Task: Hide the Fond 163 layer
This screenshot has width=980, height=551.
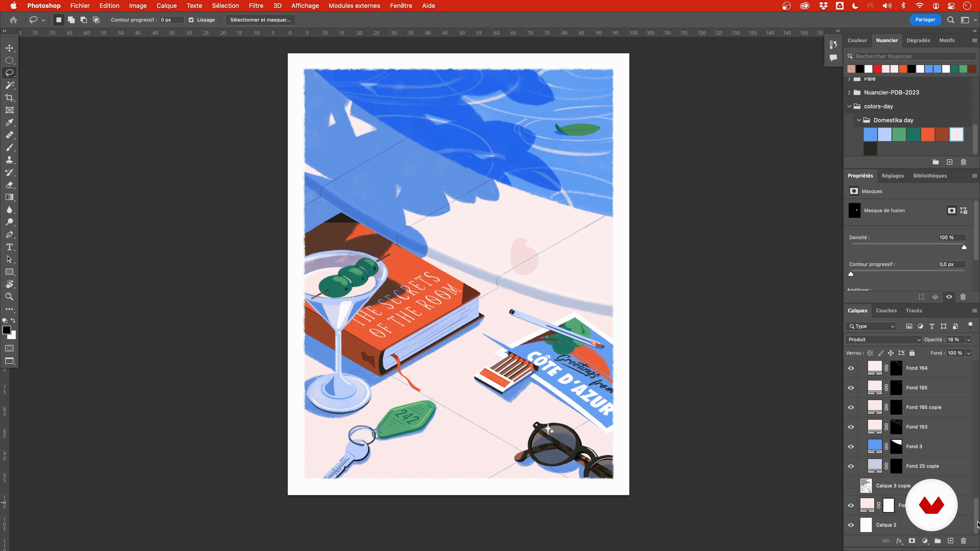Action: (x=851, y=427)
